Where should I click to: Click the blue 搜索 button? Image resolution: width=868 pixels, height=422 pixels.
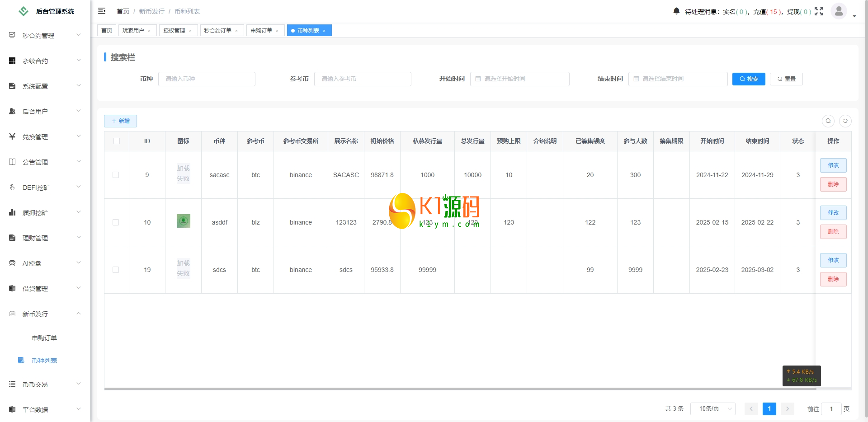(x=749, y=79)
